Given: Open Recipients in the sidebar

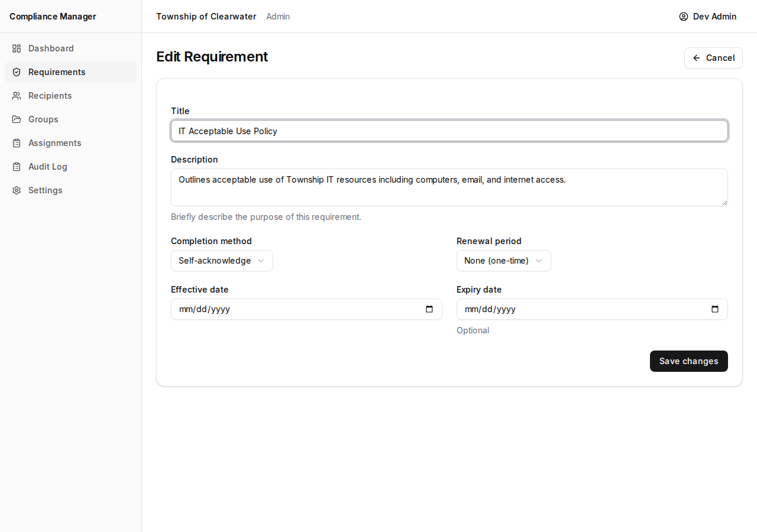Looking at the screenshot, I should point(70,96).
